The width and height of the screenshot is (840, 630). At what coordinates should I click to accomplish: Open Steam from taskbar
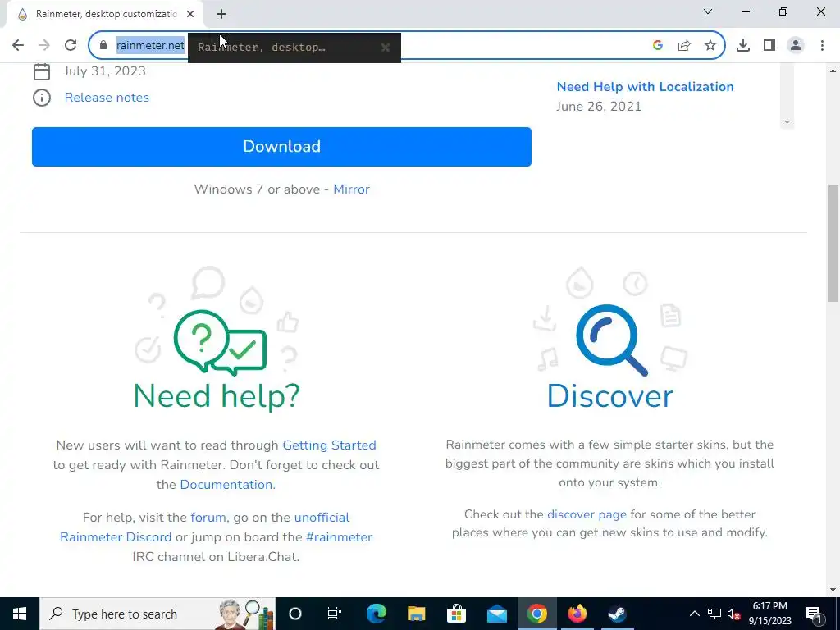point(617,614)
